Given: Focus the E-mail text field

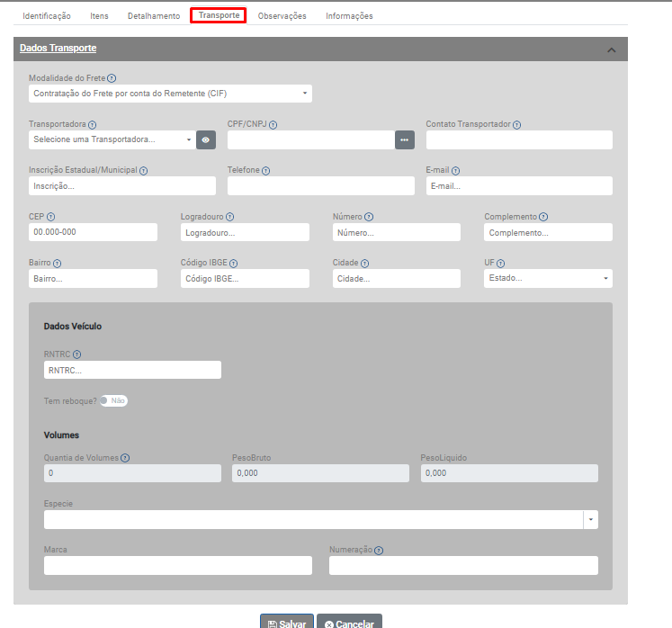Looking at the screenshot, I should 518,185.
